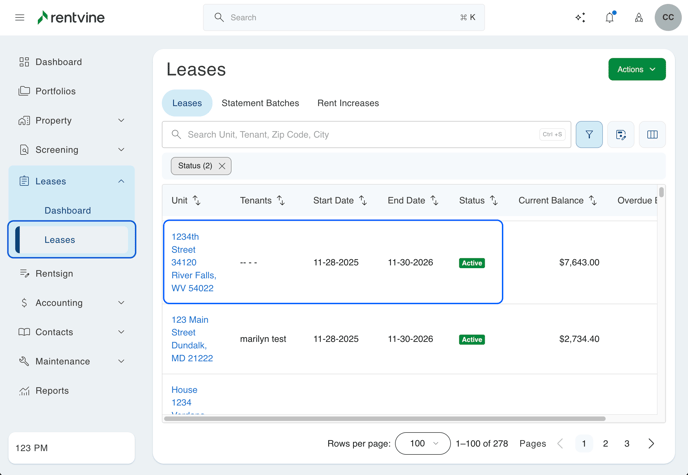This screenshot has height=475, width=688.
Task: Go to next page arrow
Action: 651,443
